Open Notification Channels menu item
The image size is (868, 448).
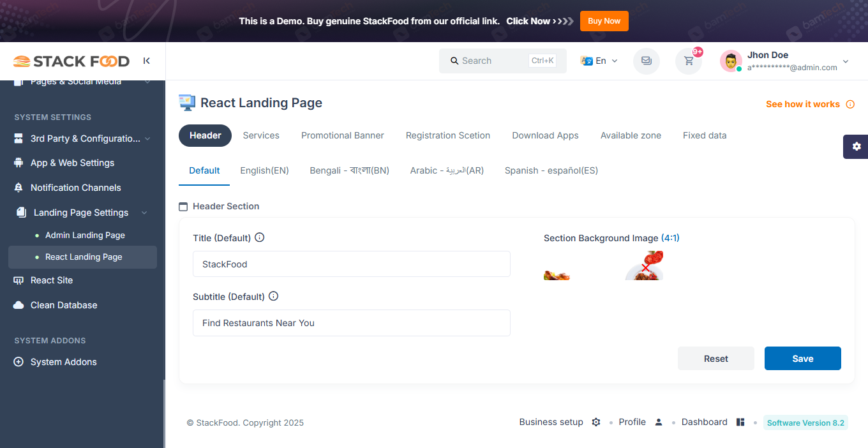tap(76, 188)
